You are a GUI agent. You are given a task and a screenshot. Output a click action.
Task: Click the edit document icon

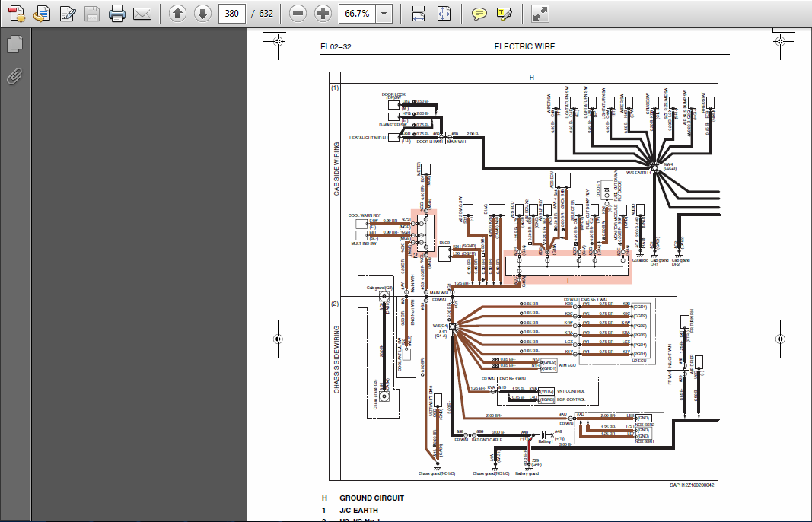[x=67, y=14]
